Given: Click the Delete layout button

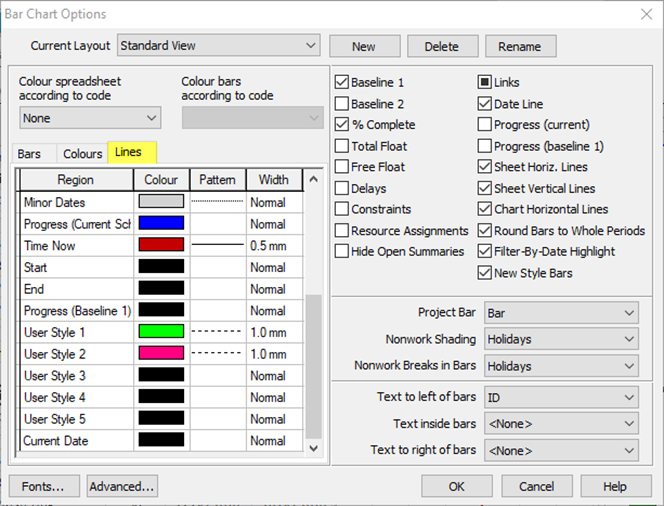Looking at the screenshot, I should [443, 46].
